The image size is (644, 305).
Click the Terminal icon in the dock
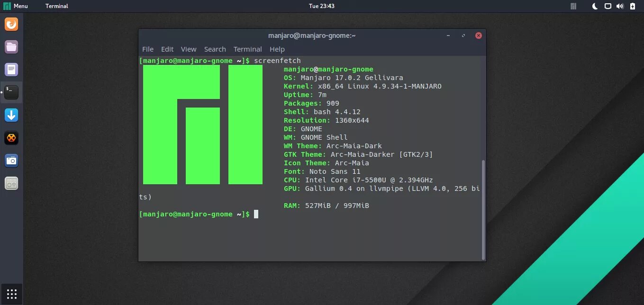[11, 92]
